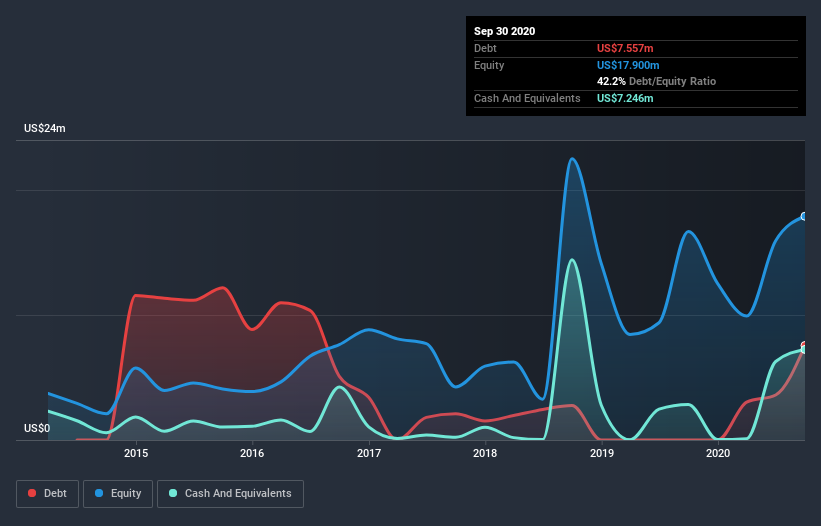
Task: Click the US$7.246m cash value
Action: pyautogui.click(x=625, y=98)
